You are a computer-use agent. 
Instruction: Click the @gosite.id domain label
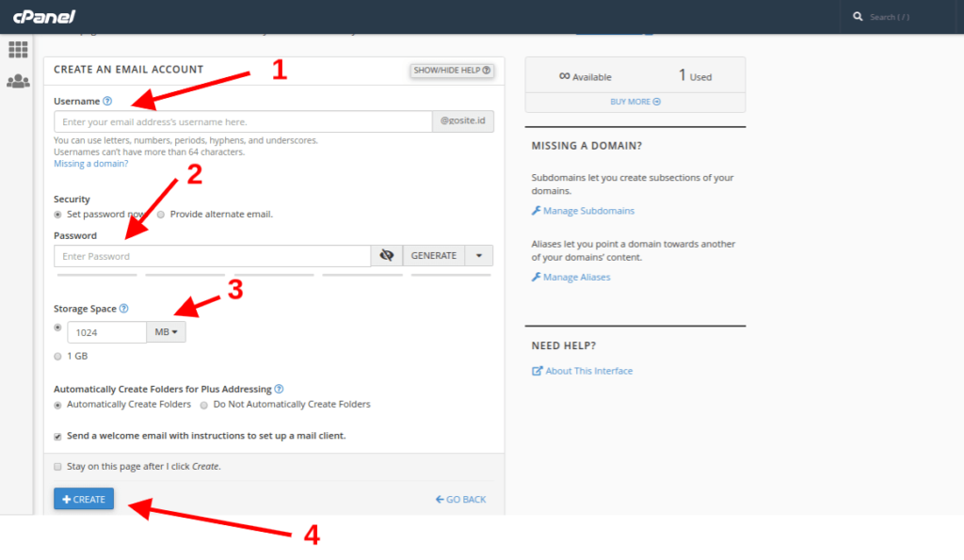[x=463, y=121]
